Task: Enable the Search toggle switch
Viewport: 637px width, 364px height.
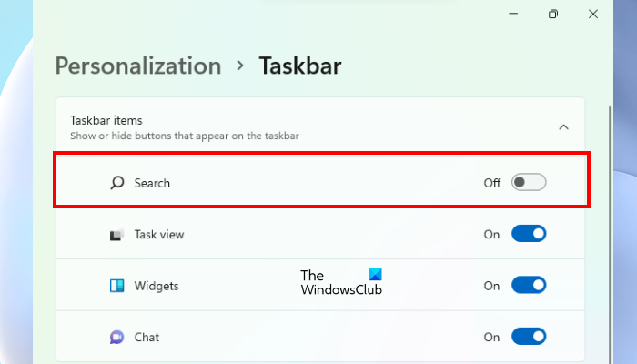Action: point(528,183)
